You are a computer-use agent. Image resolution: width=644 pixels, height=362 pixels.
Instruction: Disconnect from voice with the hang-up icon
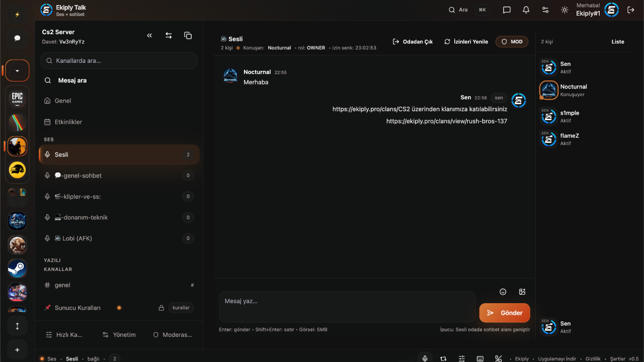point(499,358)
